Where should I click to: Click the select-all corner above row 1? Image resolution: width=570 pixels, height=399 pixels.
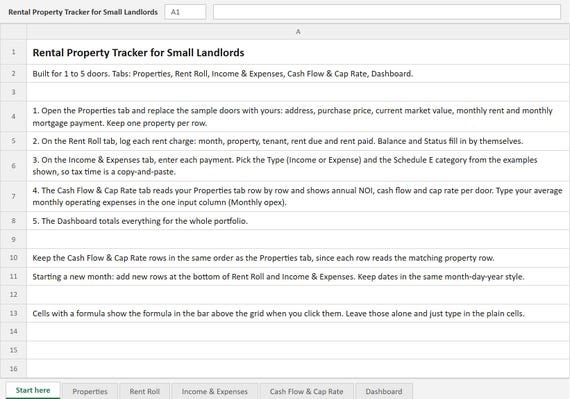tap(13, 32)
